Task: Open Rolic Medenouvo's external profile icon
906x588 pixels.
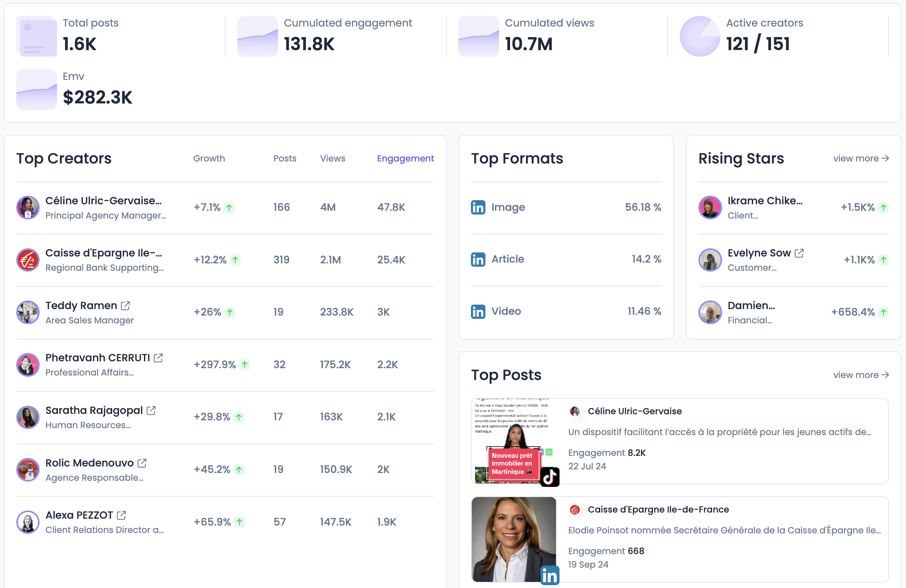Action: click(x=142, y=463)
